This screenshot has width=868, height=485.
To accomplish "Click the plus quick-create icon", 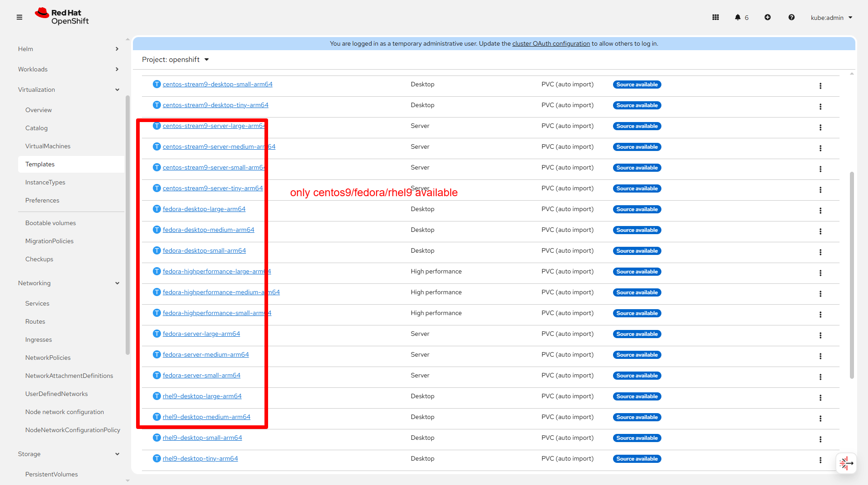I will (x=768, y=17).
